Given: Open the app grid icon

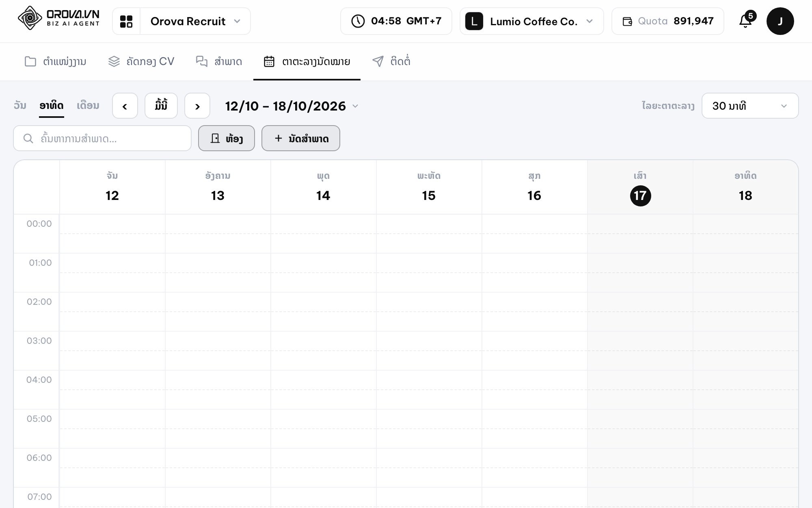Looking at the screenshot, I should pyautogui.click(x=126, y=21).
